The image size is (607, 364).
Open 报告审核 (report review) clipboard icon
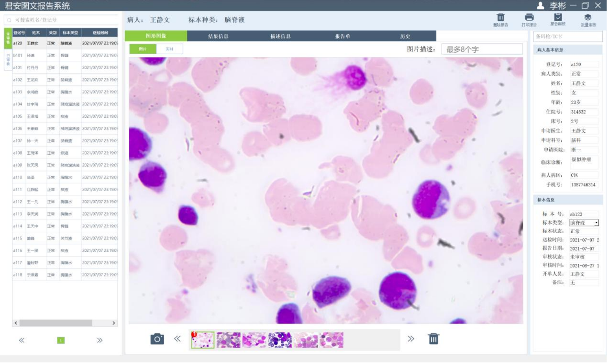(558, 17)
